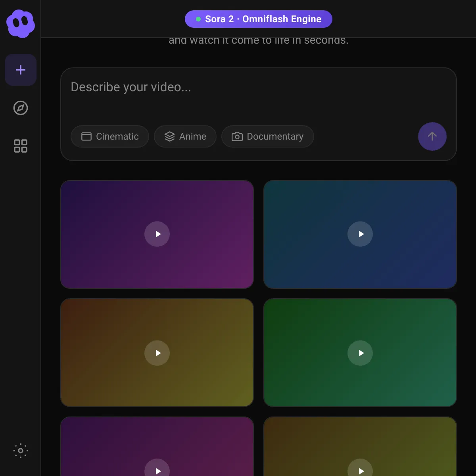The height and width of the screenshot is (476, 476).
Task: Play the green gradient video
Action: (x=360, y=353)
